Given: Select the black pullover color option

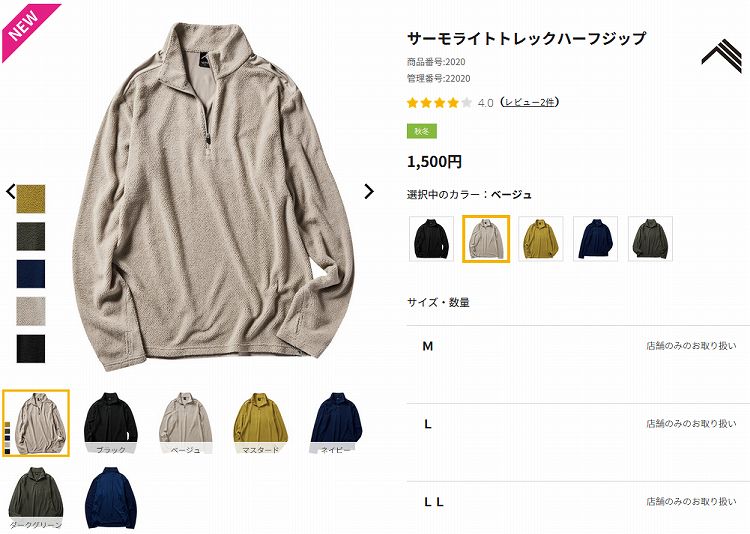Looking at the screenshot, I should coord(431,239).
